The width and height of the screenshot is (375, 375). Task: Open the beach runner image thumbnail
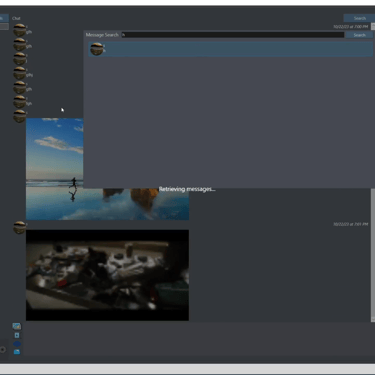click(107, 169)
